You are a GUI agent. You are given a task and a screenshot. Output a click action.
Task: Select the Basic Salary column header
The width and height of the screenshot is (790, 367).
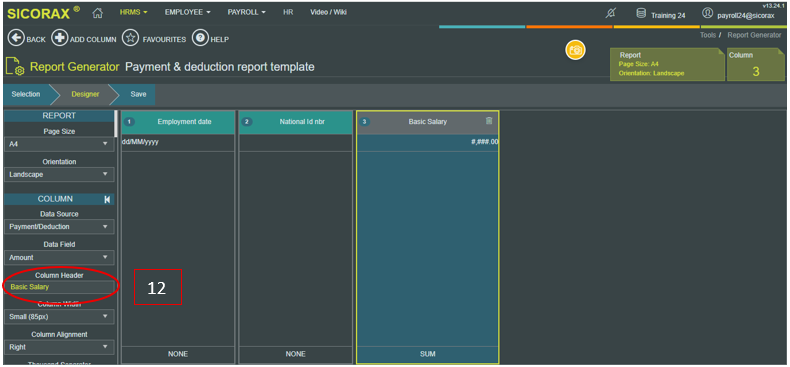(x=427, y=122)
